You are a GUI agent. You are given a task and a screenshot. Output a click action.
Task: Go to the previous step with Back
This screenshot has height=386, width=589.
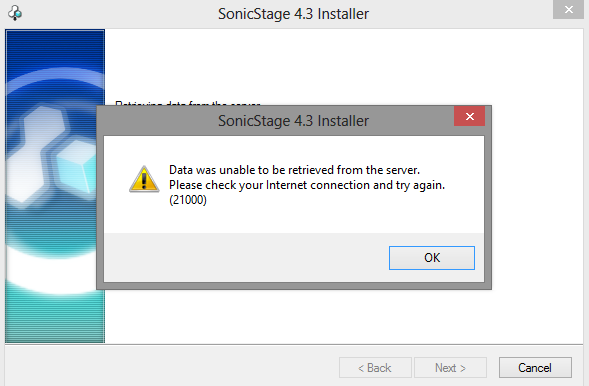coord(375,368)
